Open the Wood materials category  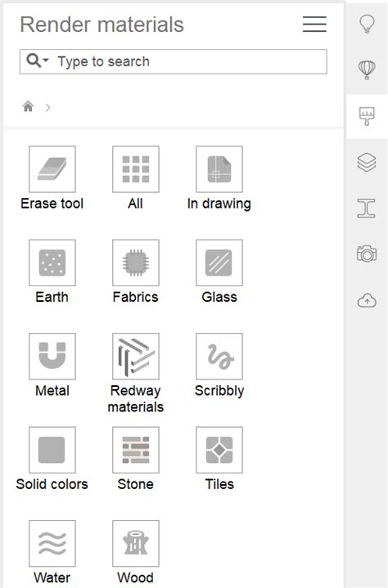(136, 543)
